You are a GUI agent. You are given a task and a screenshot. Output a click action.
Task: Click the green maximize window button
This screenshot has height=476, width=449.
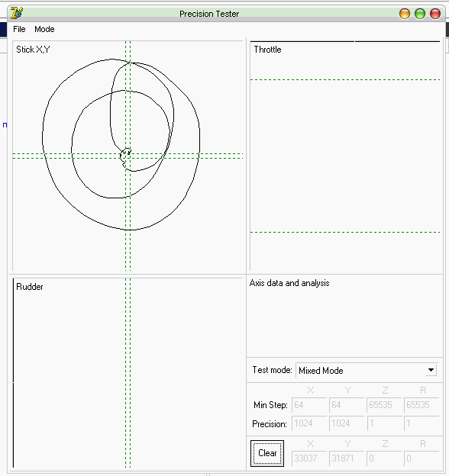point(420,14)
